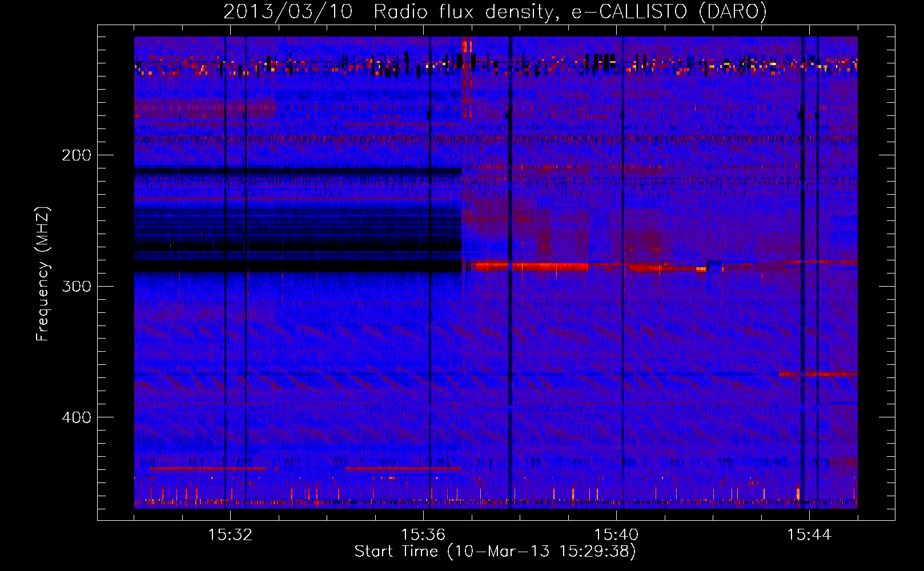Image resolution: width=924 pixels, height=571 pixels.
Task: Click the bright red emission band near 285 MHz
Action: 531,266
